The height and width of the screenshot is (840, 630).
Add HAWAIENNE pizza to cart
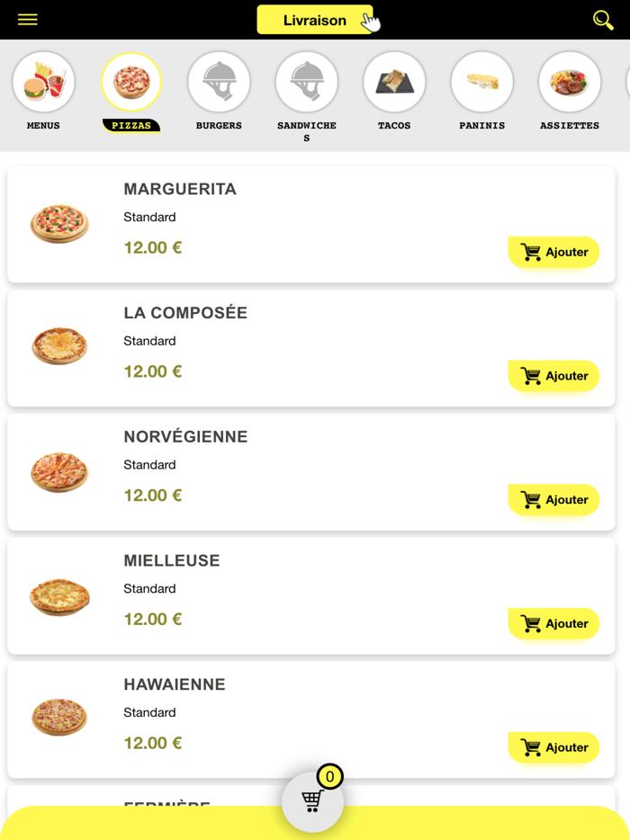(x=553, y=747)
